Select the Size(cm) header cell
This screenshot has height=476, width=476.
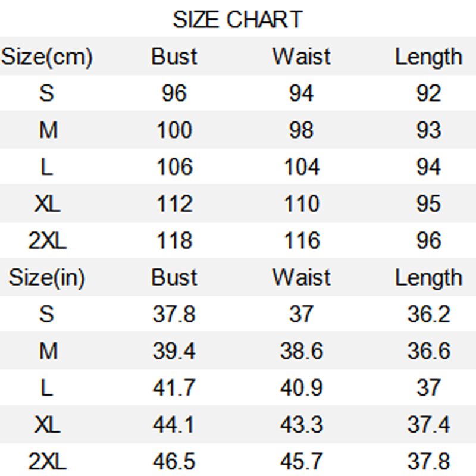(x=47, y=57)
